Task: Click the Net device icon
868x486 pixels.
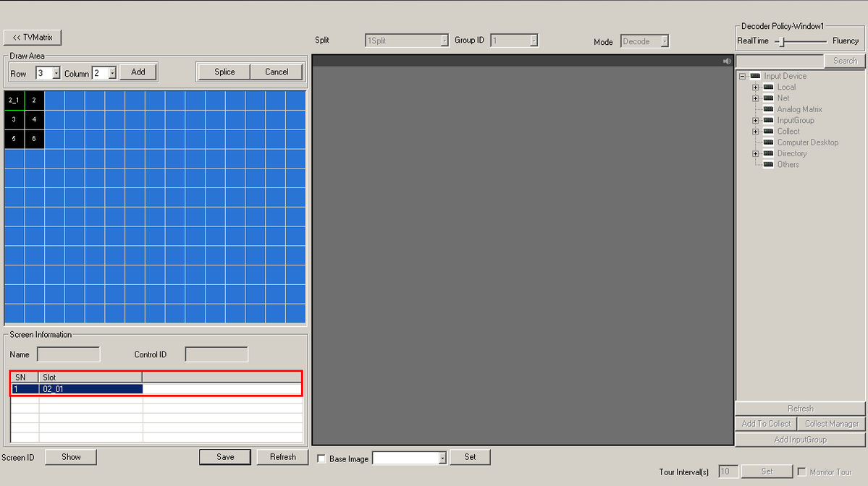Action: (x=768, y=98)
